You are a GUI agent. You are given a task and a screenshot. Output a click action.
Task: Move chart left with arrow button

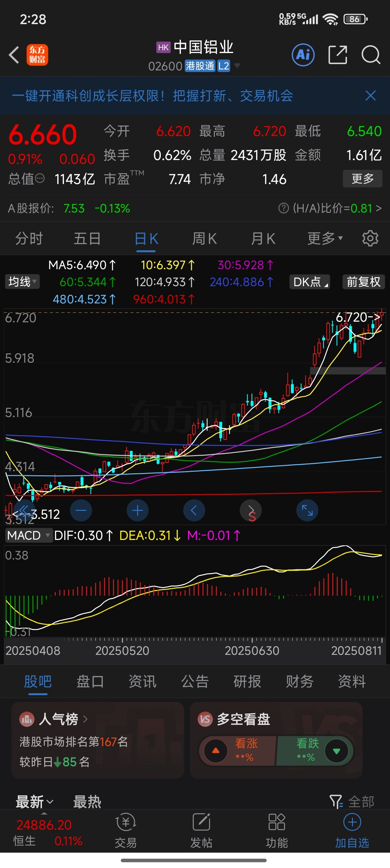(x=194, y=510)
